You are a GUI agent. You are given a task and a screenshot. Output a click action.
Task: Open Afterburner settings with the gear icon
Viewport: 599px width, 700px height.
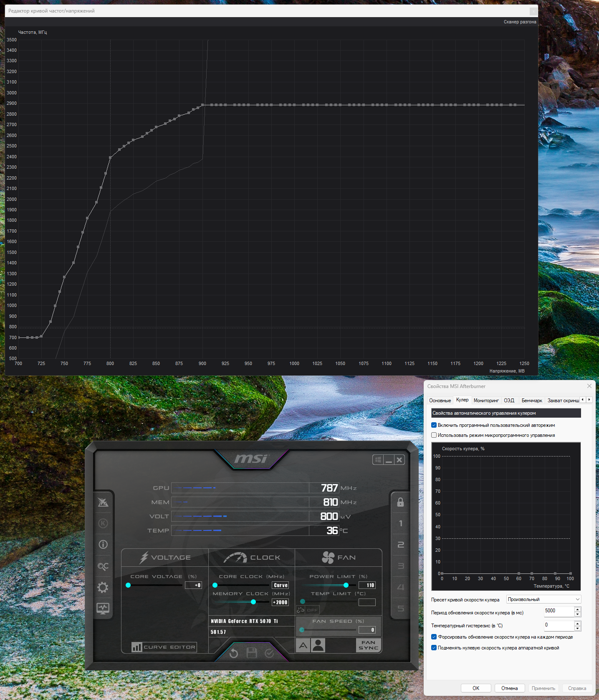pyautogui.click(x=103, y=588)
